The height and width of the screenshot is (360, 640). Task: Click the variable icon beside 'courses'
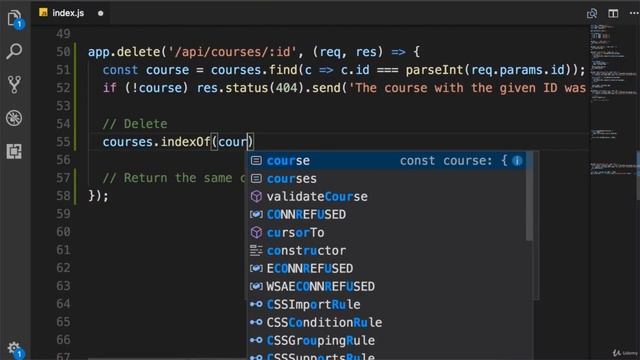coord(256,178)
